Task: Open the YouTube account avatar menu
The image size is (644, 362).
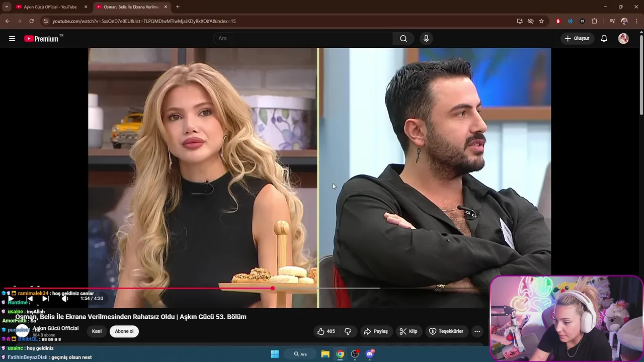Action: point(623,39)
